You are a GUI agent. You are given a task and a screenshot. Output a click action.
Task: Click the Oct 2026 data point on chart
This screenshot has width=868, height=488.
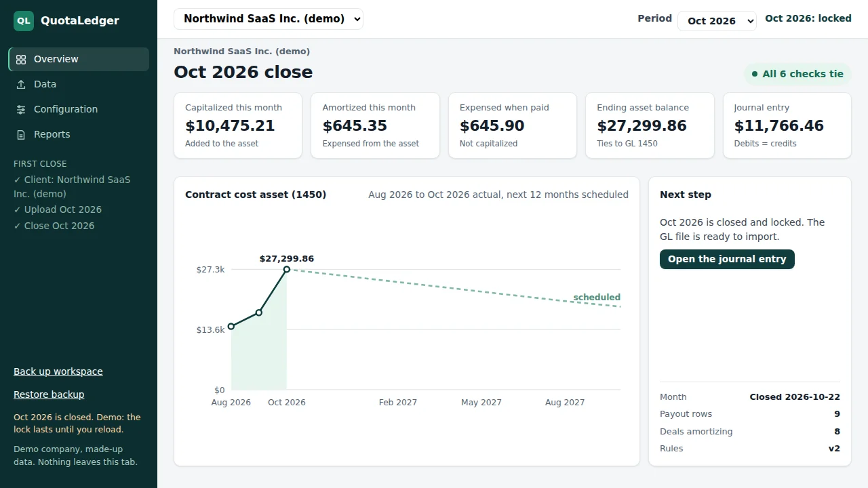click(x=287, y=270)
